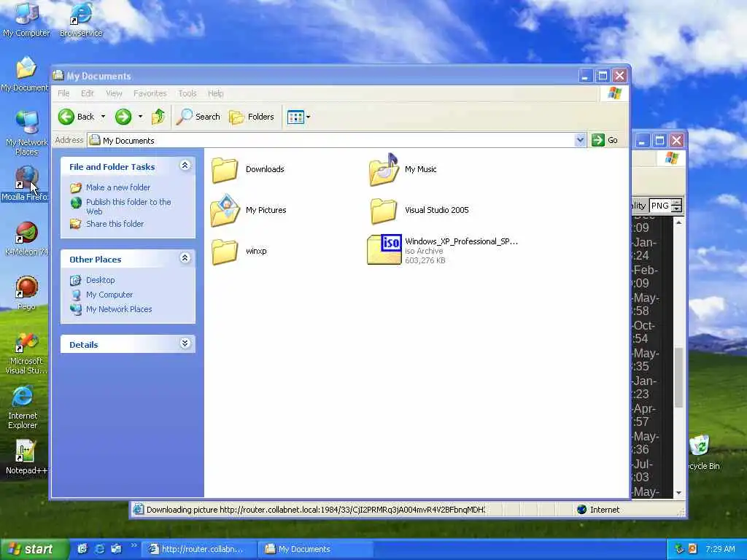
Task: Open the Forward history dropdown arrow
Action: coord(140,117)
